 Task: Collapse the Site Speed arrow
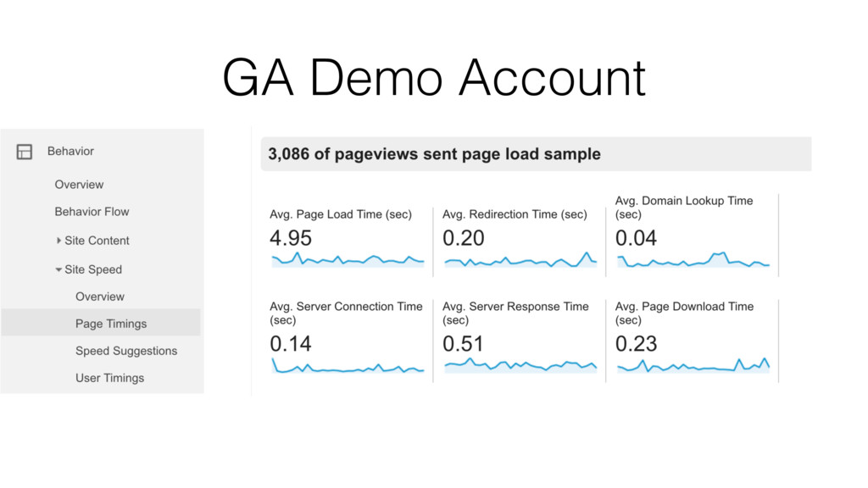[x=58, y=269]
